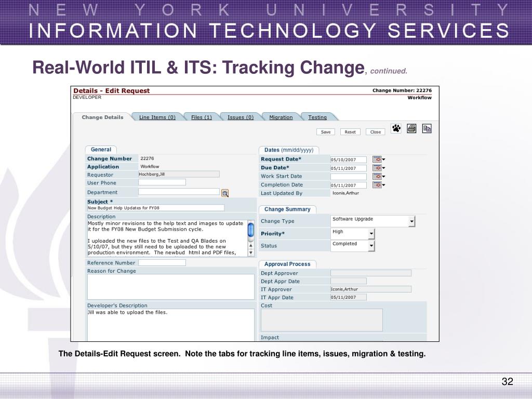This screenshot has width=532, height=399.
Task: Open the Migration tab
Action: point(281,117)
